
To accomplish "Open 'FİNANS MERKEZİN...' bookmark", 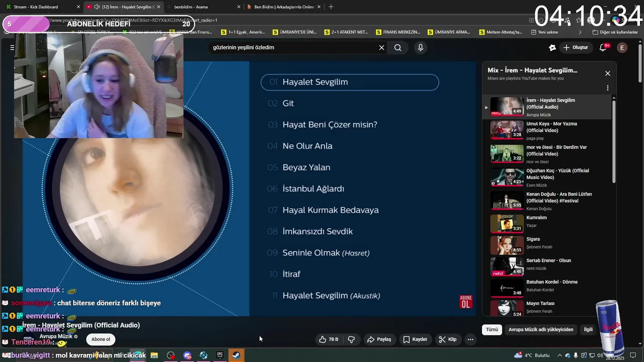I will click(x=398, y=32).
